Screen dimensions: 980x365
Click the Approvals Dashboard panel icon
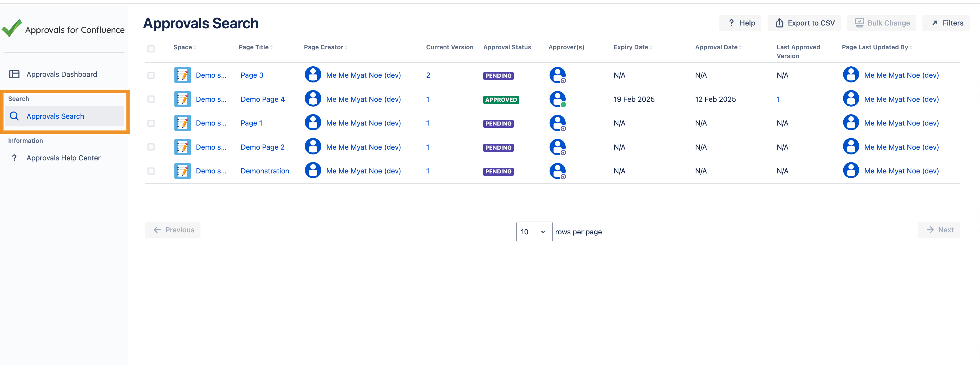pyautogui.click(x=14, y=74)
